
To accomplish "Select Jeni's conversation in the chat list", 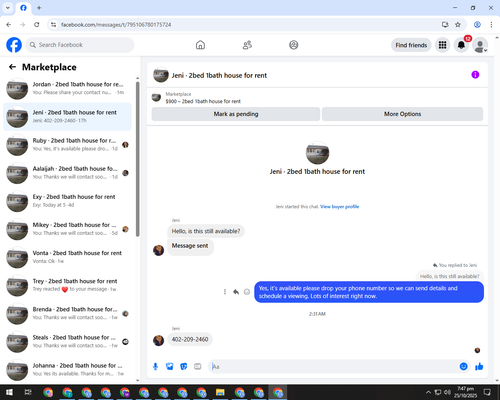I will tap(68, 117).
